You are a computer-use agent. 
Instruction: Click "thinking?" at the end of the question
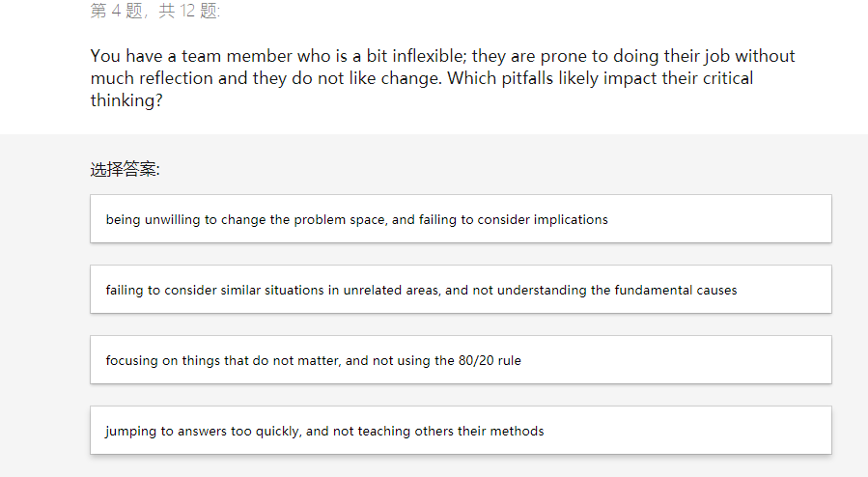pyautogui.click(x=126, y=100)
